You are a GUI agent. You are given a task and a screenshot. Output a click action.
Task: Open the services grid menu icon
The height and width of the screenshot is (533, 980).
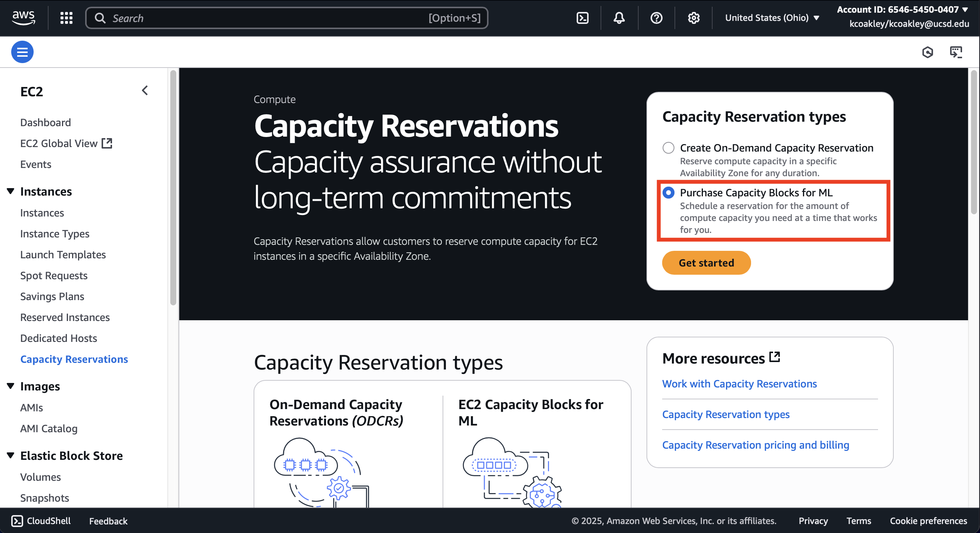point(66,18)
